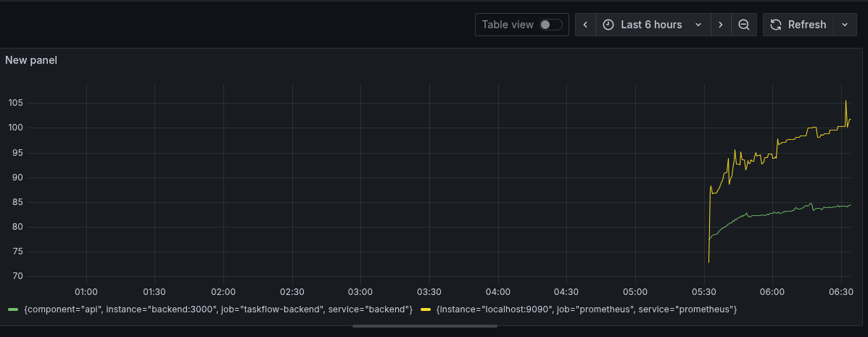Click the Refresh button

pos(798,25)
